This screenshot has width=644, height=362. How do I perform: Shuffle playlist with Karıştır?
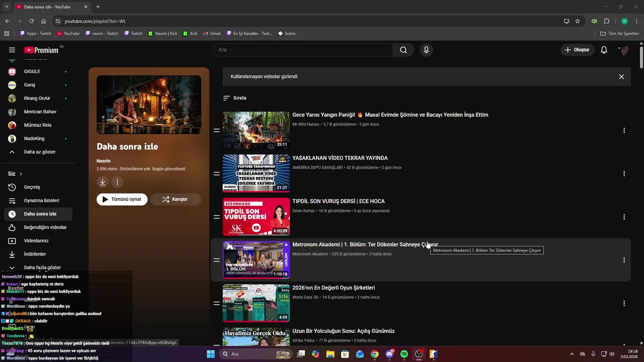point(175,199)
